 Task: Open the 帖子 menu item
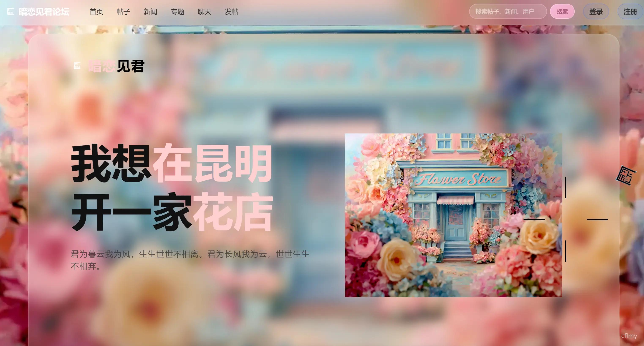point(123,12)
